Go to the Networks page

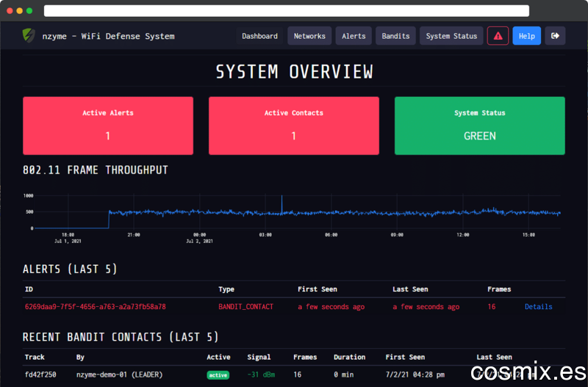click(x=309, y=36)
